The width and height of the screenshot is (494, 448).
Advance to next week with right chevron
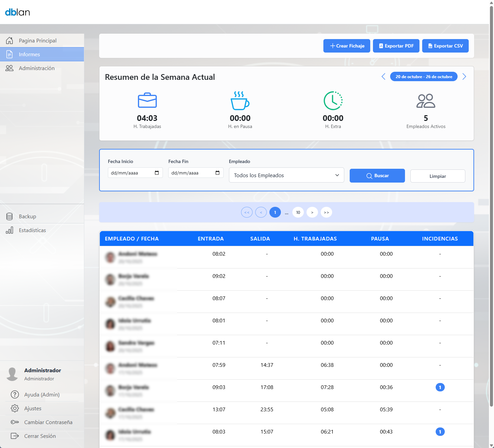pos(464,77)
